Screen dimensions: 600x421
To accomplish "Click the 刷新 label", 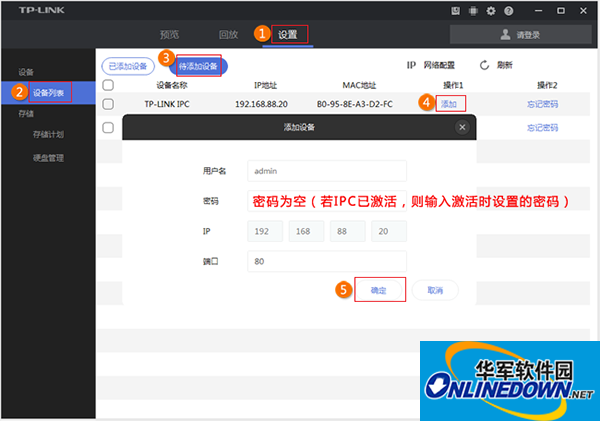I will point(505,65).
